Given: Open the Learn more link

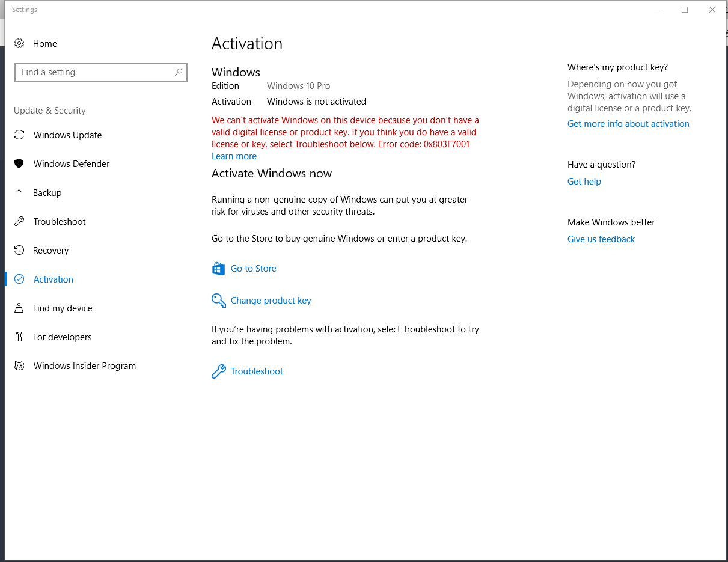Looking at the screenshot, I should coord(234,156).
